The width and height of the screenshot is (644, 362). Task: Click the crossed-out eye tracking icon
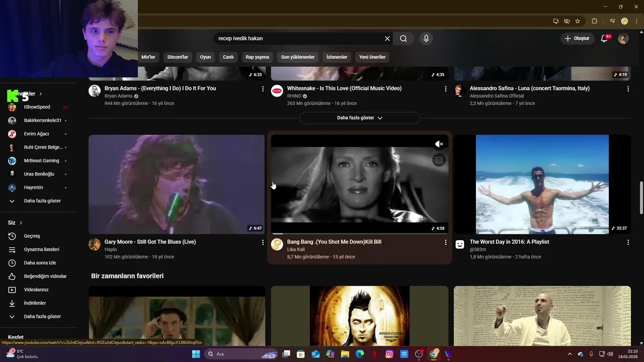tap(567, 21)
